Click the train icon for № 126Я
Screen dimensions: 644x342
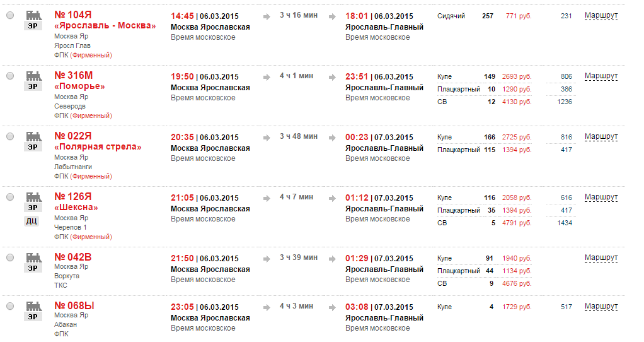(33, 196)
